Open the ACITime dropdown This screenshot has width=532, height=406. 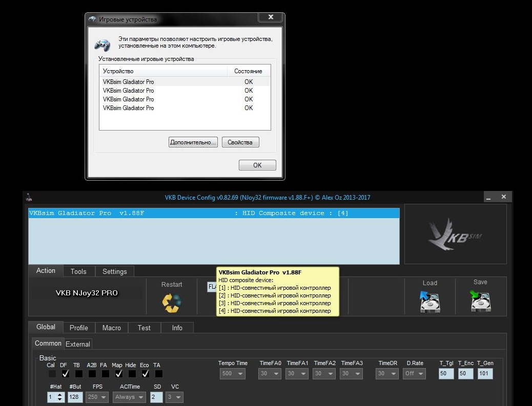pyautogui.click(x=129, y=397)
